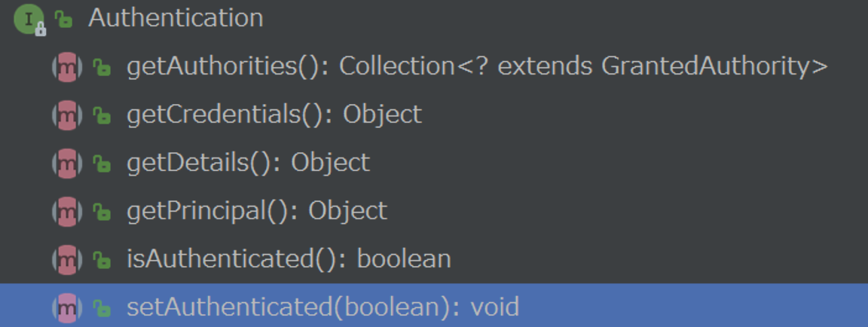Select getAuthorities(): Collection entry
The width and height of the screenshot is (868, 327).
tap(477, 67)
